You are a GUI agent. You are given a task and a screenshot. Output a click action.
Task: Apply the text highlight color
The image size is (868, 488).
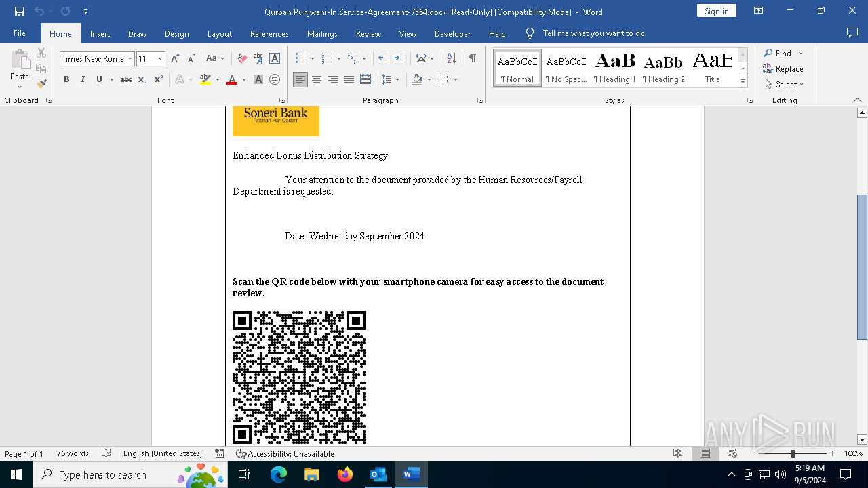point(206,79)
